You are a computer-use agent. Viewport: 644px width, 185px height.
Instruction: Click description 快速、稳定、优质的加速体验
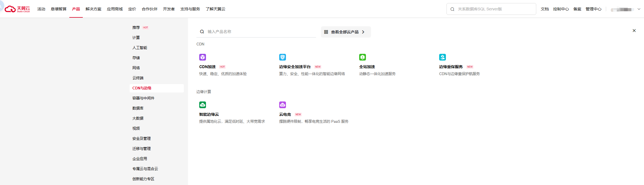point(223,74)
